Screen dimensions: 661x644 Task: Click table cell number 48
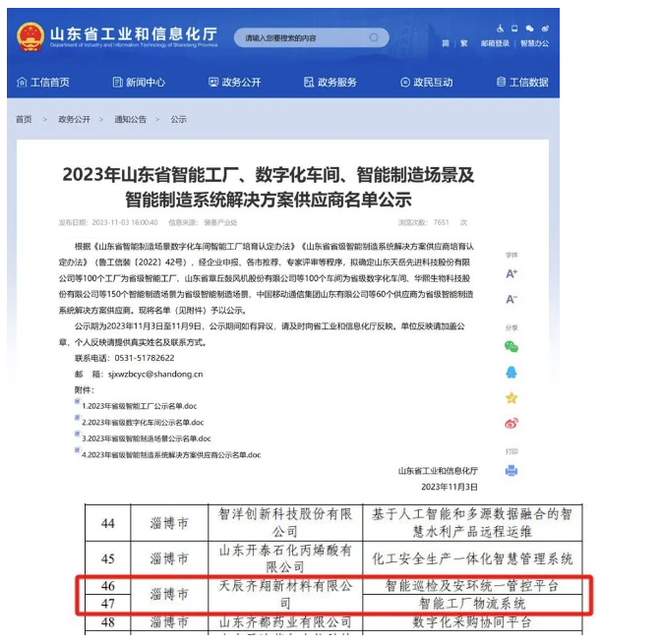click(108, 622)
